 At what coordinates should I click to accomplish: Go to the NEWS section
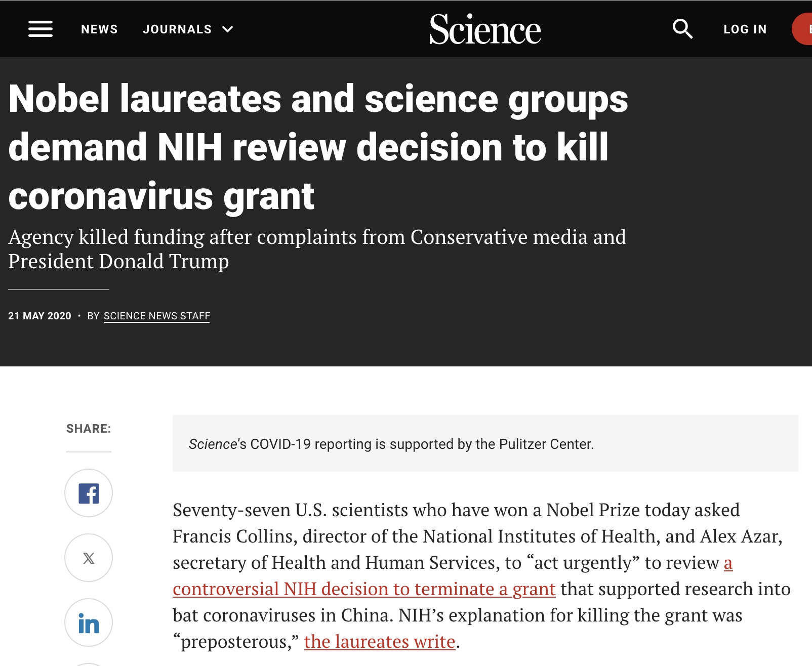[99, 29]
